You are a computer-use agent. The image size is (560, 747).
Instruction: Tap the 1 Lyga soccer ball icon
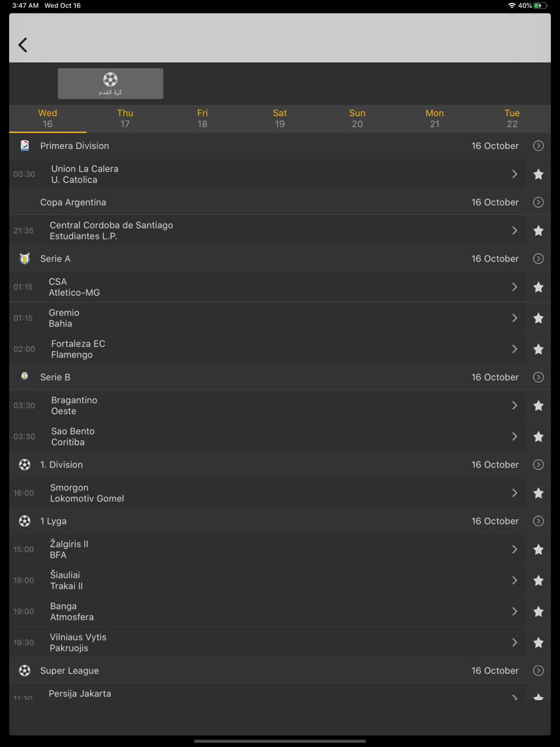pos(25,521)
